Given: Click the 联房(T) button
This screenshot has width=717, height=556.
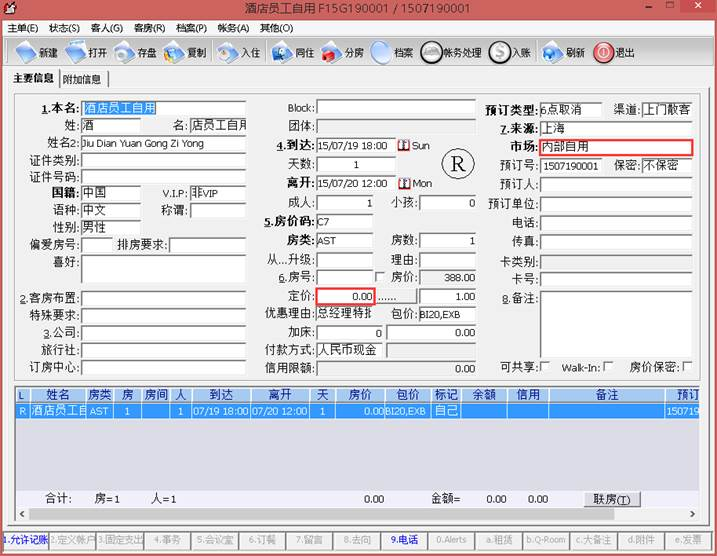Looking at the screenshot, I should (612, 499).
